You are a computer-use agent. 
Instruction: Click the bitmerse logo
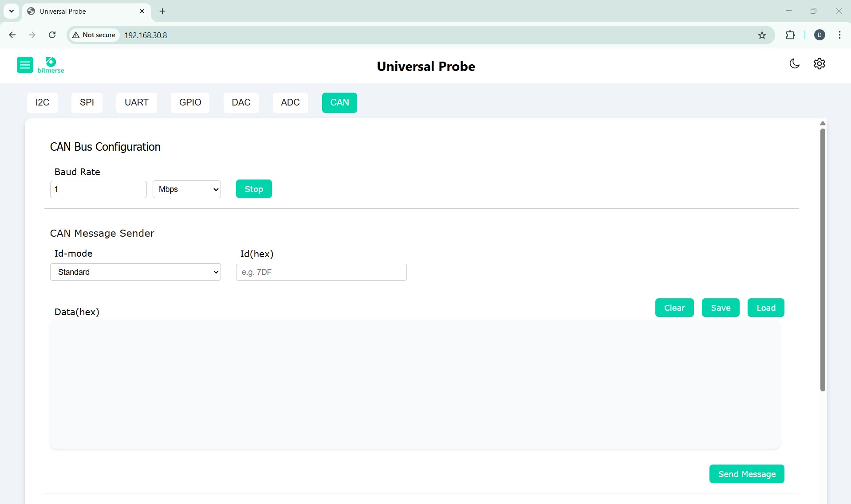[51, 65]
